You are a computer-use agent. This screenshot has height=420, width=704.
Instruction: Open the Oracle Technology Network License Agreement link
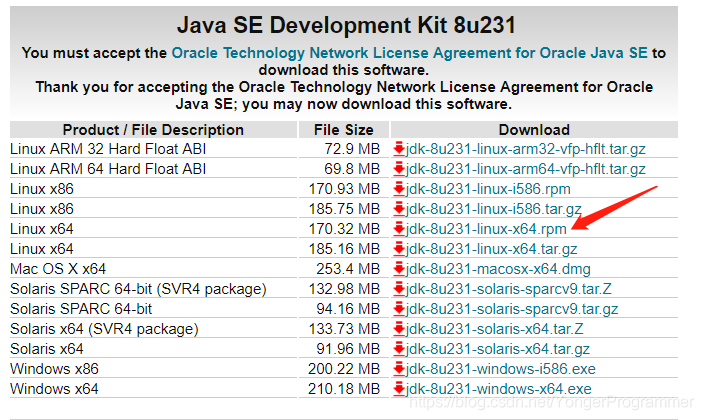pos(409,53)
